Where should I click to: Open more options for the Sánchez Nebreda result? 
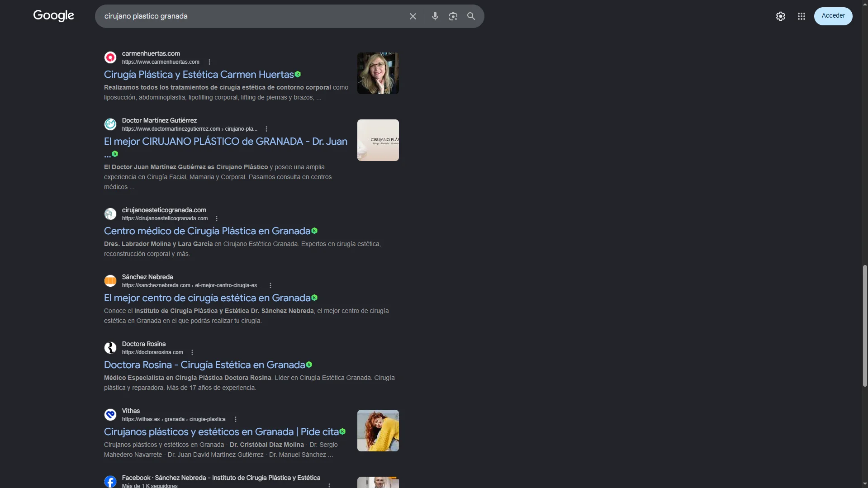[270, 285]
